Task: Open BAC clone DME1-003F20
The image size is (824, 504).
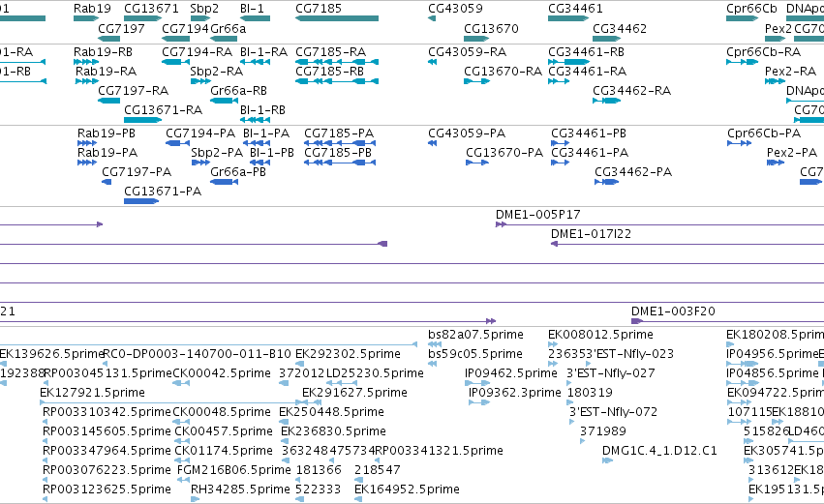Action: (x=727, y=321)
